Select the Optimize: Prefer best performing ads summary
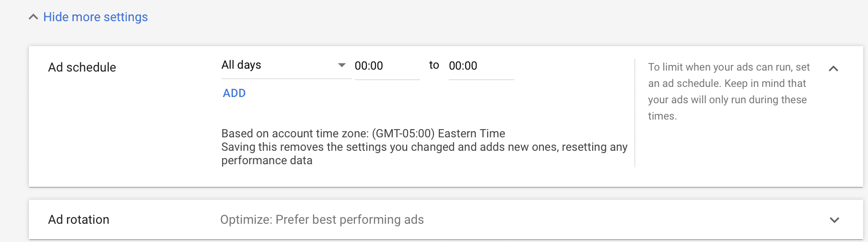868x242 pixels. point(322,219)
